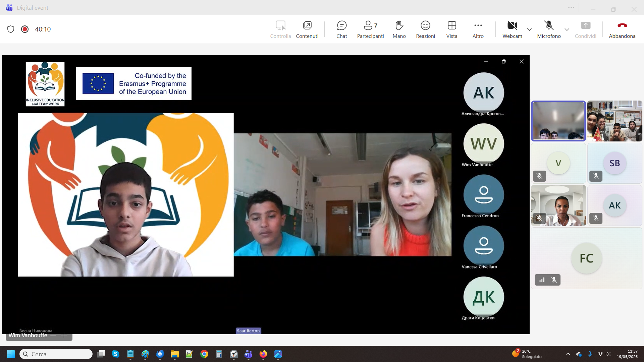Open Paint from taskbar

point(145,354)
